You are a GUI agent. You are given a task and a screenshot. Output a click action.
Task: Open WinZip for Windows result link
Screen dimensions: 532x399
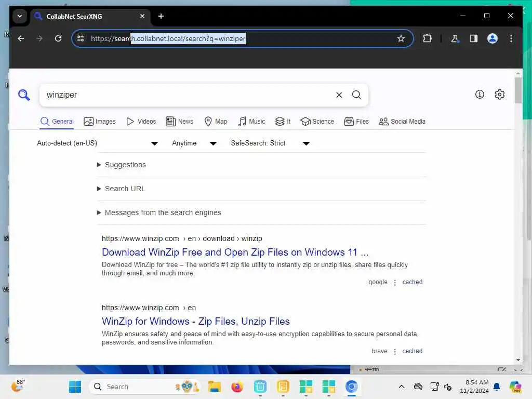point(196,321)
